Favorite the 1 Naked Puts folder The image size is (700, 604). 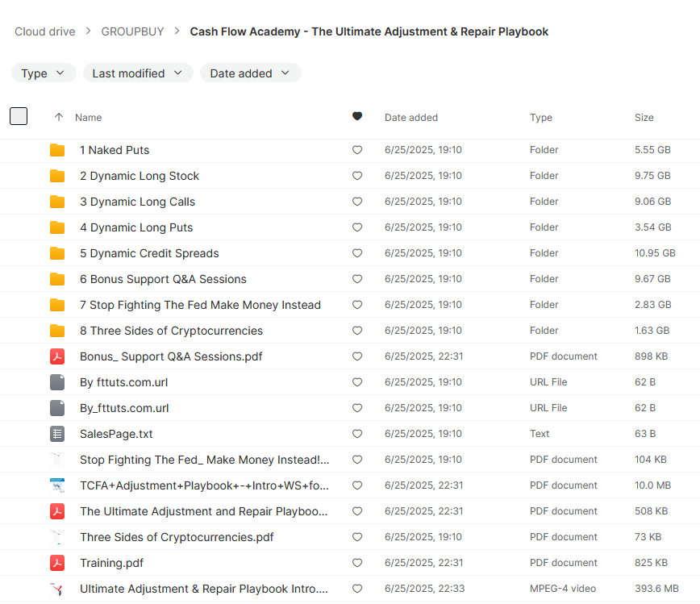(357, 150)
